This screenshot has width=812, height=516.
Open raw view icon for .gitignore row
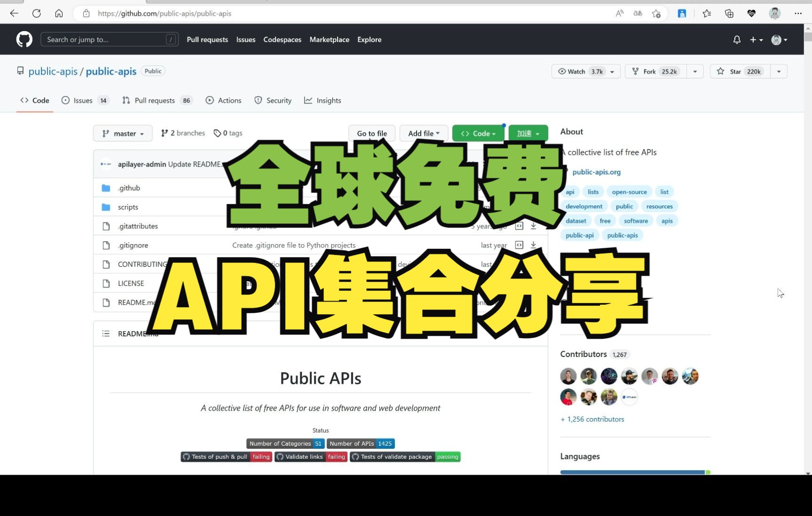(519, 245)
